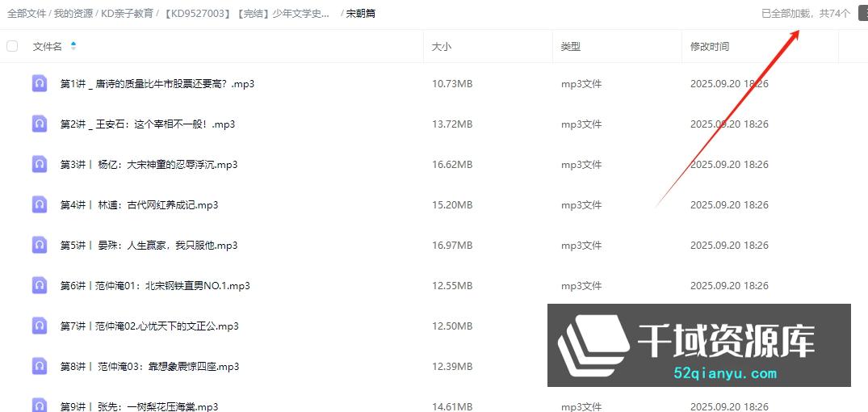Click the current folder 宋朝篇 breadcrumb
The image size is (868, 412).
[360, 13]
